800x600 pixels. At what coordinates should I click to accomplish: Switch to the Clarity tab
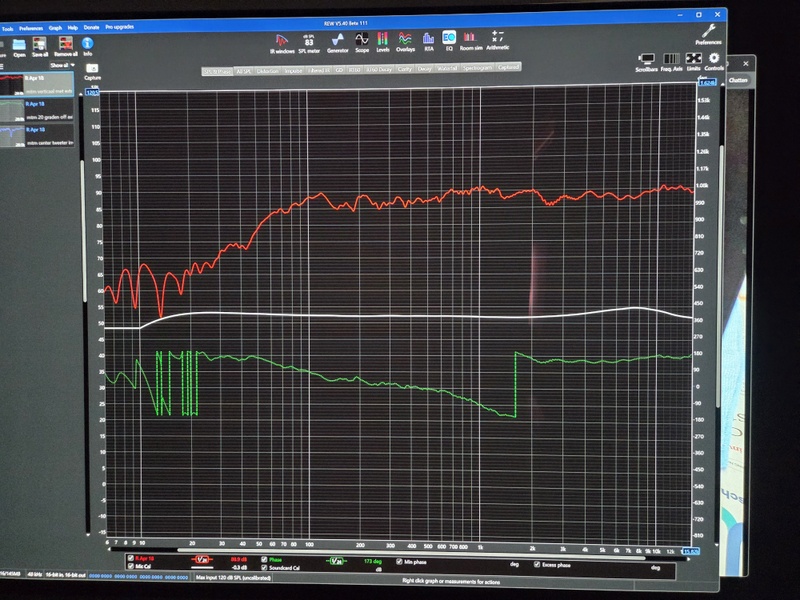point(405,69)
